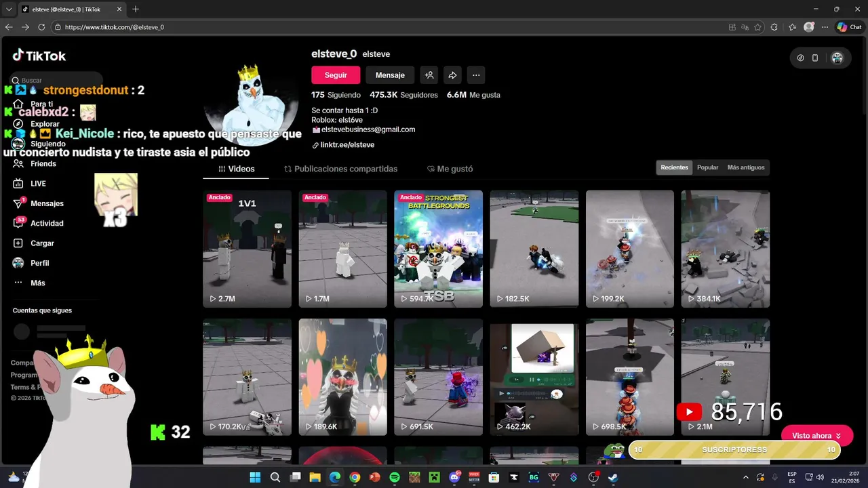Open video with 384.1K views
The image size is (868, 488).
pyautogui.click(x=726, y=249)
